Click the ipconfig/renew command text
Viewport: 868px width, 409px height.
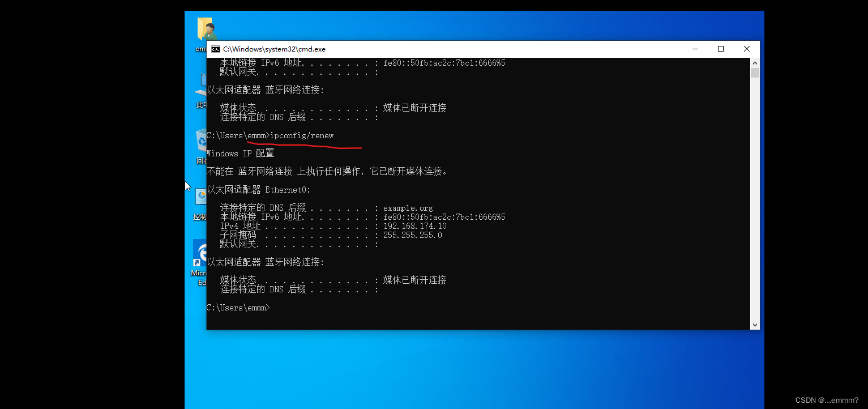click(x=302, y=135)
